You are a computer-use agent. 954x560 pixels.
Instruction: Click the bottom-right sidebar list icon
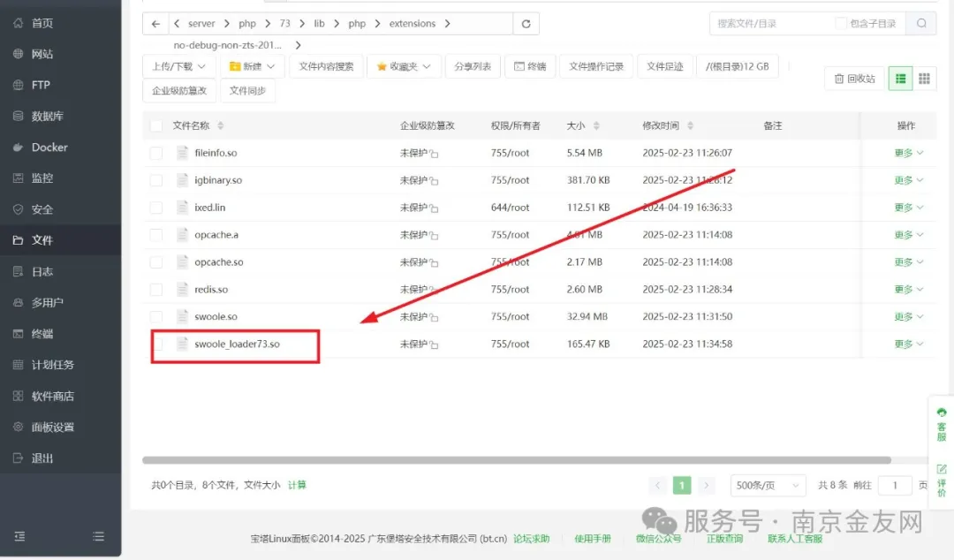pyautogui.click(x=99, y=536)
